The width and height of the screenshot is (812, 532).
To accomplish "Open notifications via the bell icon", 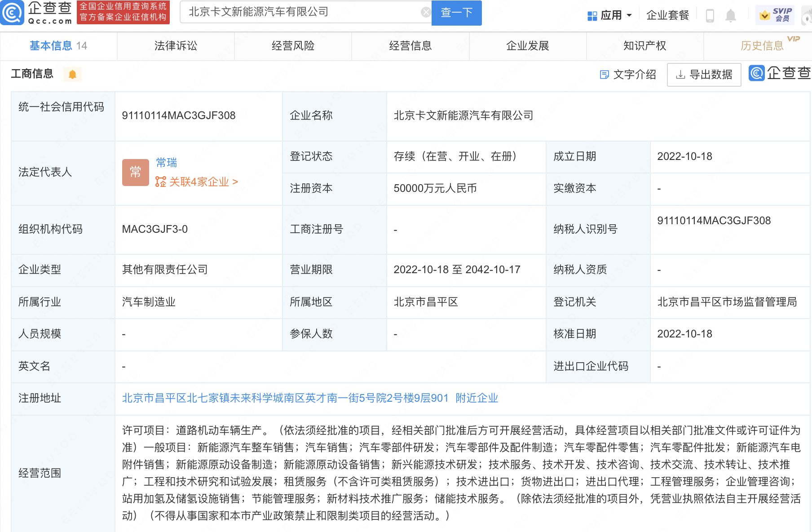I will tap(731, 15).
